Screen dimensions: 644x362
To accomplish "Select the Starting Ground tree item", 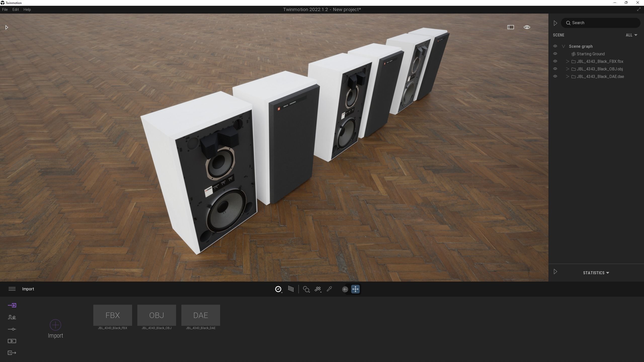I will point(590,54).
